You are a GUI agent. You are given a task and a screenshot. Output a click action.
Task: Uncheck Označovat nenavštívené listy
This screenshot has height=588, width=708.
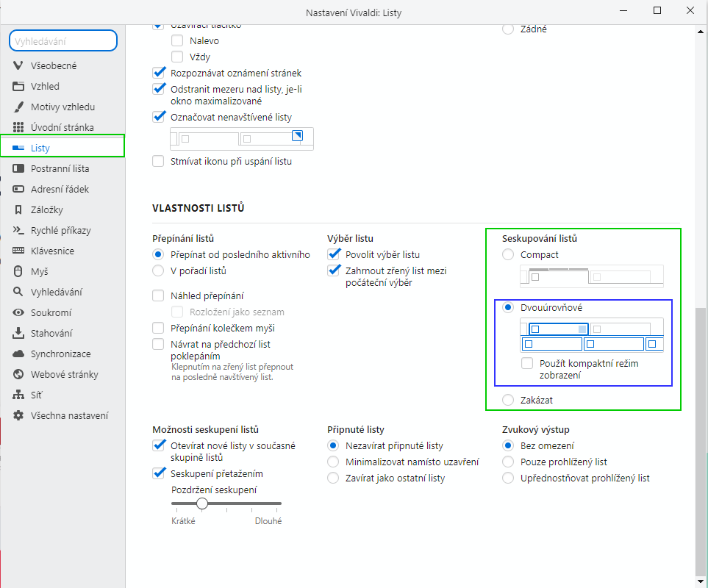tap(159, 117)
